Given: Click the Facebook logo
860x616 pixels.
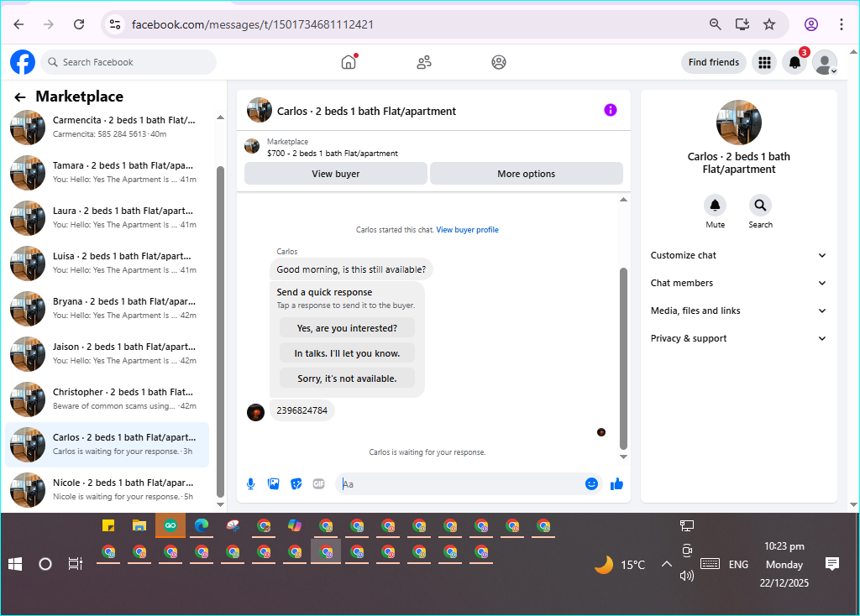Looking at the screenshot, I should pos(23,62).
